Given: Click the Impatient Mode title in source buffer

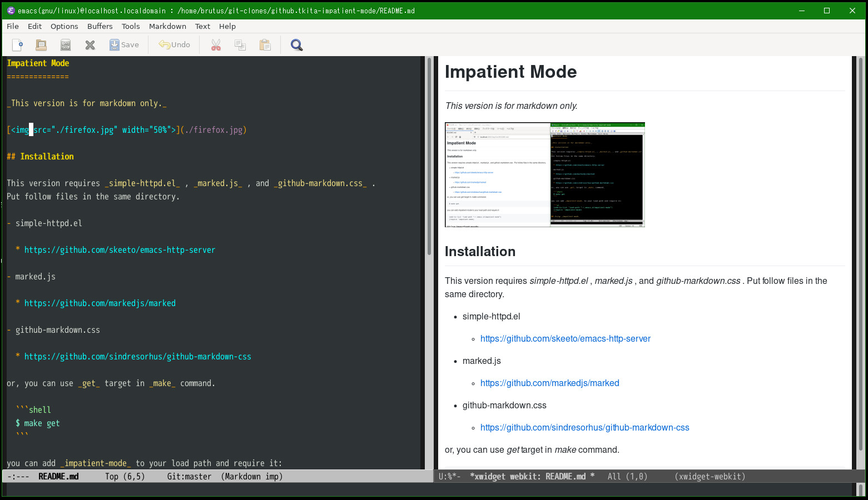Looking at the screenshot, I should pyautogui.click(x=38, y=63).
